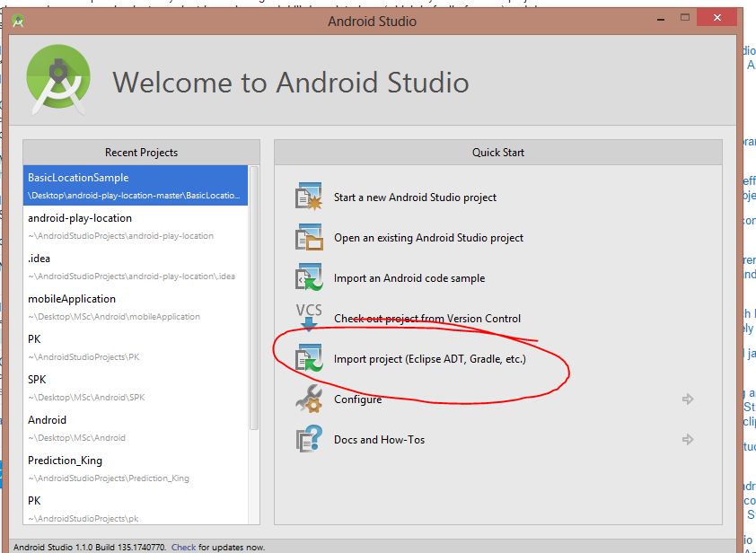Screen dimensions: 756x553
Task: Open the android-play-location recent project
Action: 136,226
